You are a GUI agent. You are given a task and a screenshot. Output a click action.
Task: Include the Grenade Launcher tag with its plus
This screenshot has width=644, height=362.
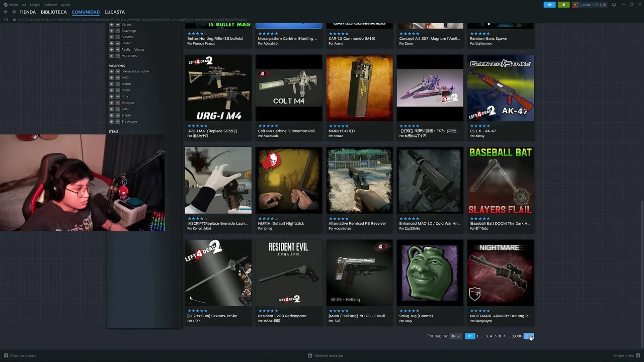[111, 71]
